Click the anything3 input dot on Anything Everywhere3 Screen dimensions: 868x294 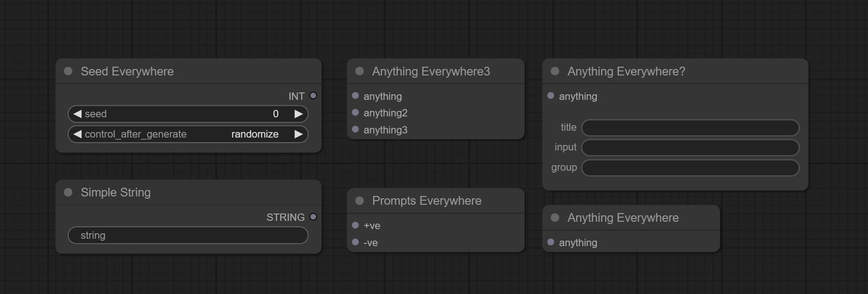(x=355, y=130)
